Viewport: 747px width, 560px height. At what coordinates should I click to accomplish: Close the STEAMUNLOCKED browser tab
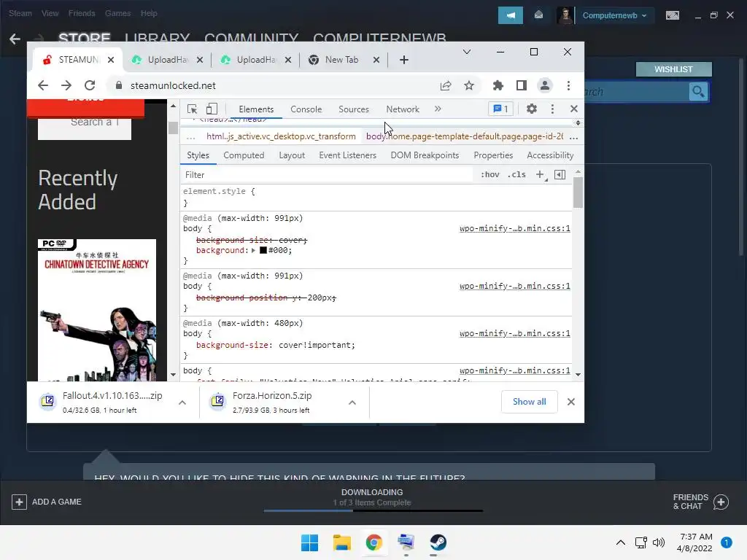[x=111, y=60]
